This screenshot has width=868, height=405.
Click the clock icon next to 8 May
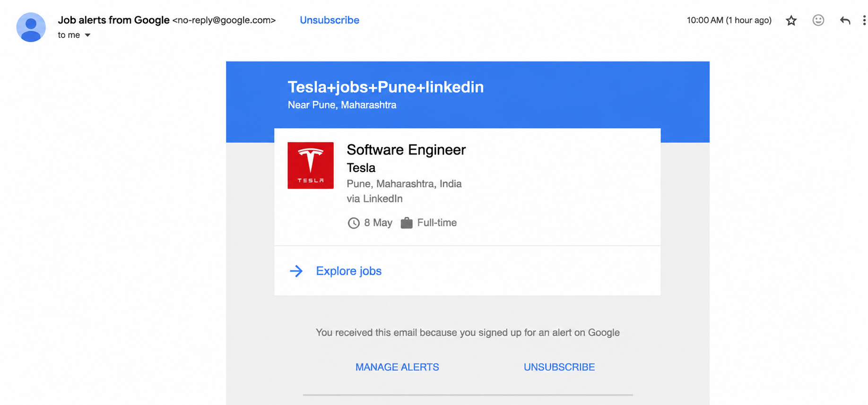click(354, 223)
